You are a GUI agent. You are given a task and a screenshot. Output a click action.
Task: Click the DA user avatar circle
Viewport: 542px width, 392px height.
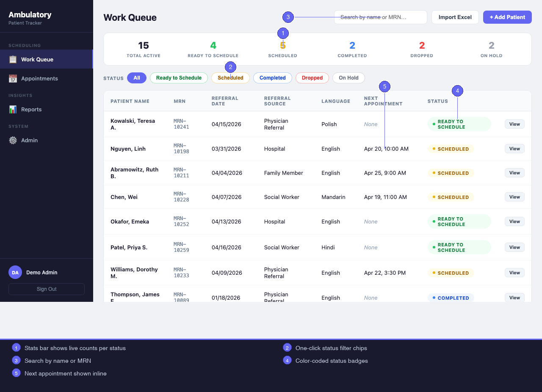coord(15,272)
